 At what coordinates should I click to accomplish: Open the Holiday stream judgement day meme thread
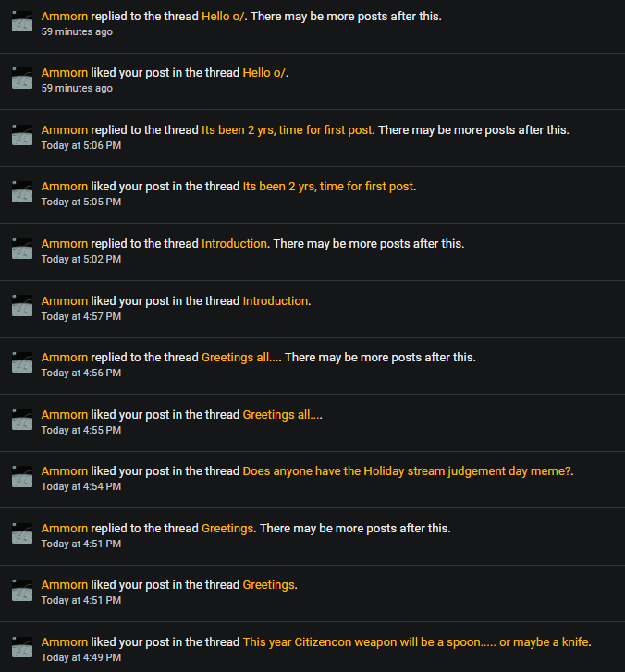pos(407,471)
